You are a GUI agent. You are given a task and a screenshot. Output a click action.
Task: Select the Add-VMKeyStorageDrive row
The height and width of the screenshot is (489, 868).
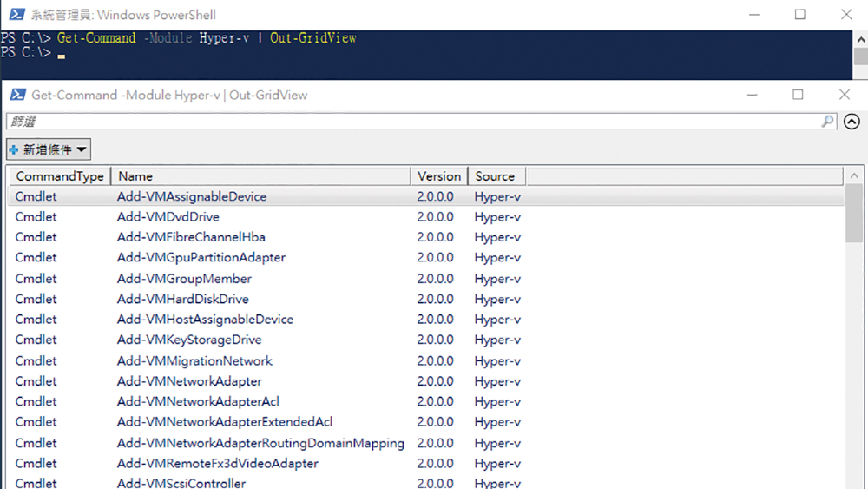point(426,340)
